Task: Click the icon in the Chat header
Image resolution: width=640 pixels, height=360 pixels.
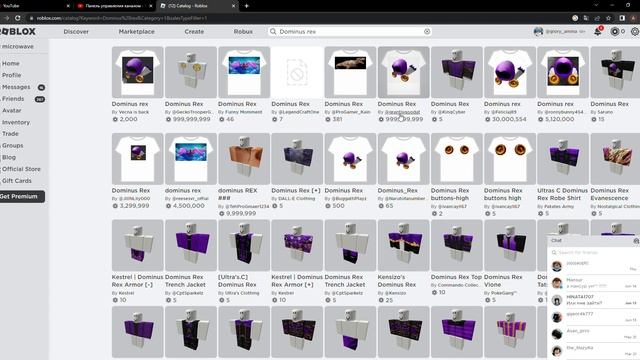Action: (636, 241)
